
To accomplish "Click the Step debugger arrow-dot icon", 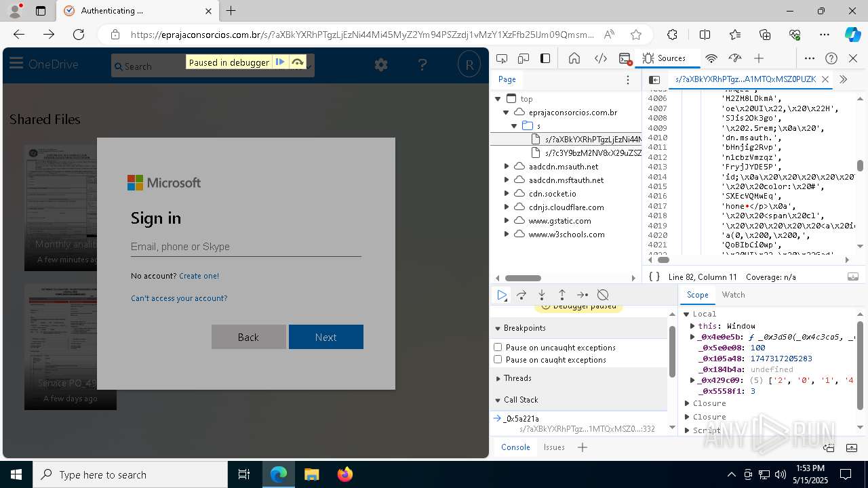I will point(583,295).
